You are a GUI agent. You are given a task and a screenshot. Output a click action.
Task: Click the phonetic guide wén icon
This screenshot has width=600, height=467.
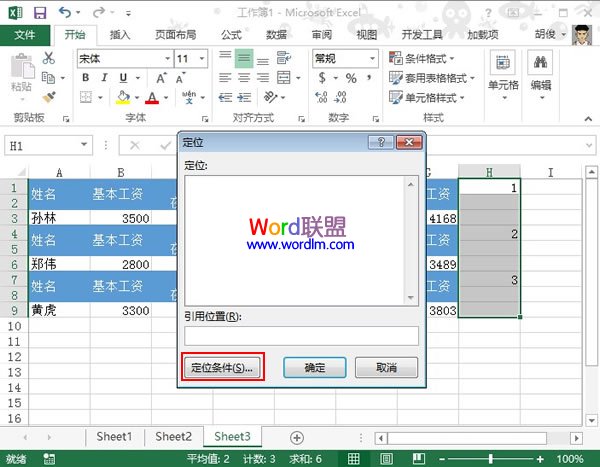coord(189,97)
